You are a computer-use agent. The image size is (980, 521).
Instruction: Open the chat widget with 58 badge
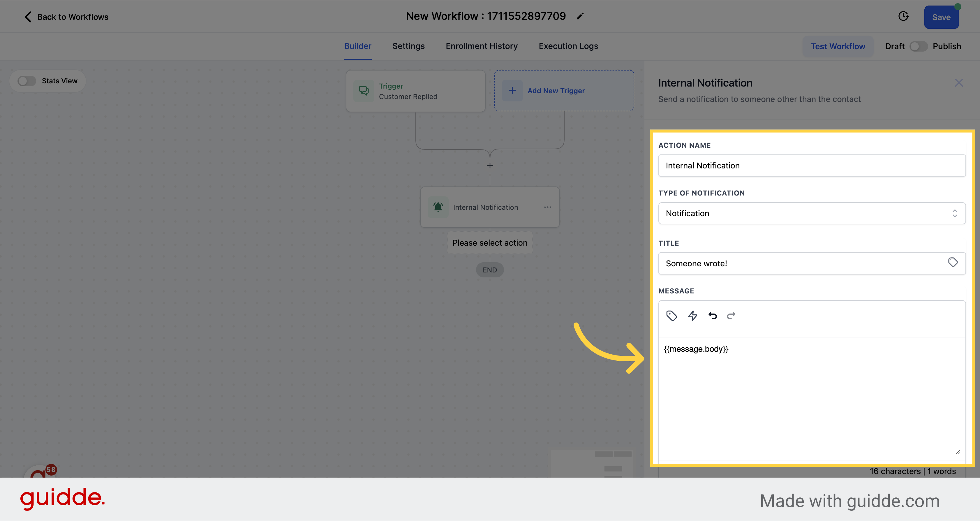[40, 471]
